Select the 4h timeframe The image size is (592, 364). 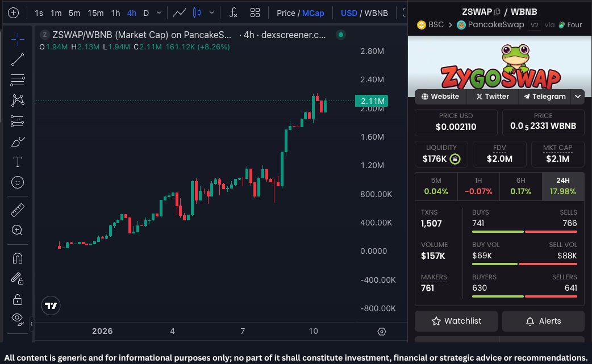click(x=131, y=13)
